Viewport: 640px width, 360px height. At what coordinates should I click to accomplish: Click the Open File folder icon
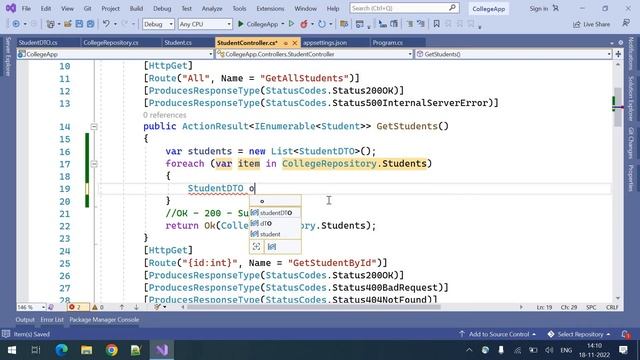tap(68, 24)
